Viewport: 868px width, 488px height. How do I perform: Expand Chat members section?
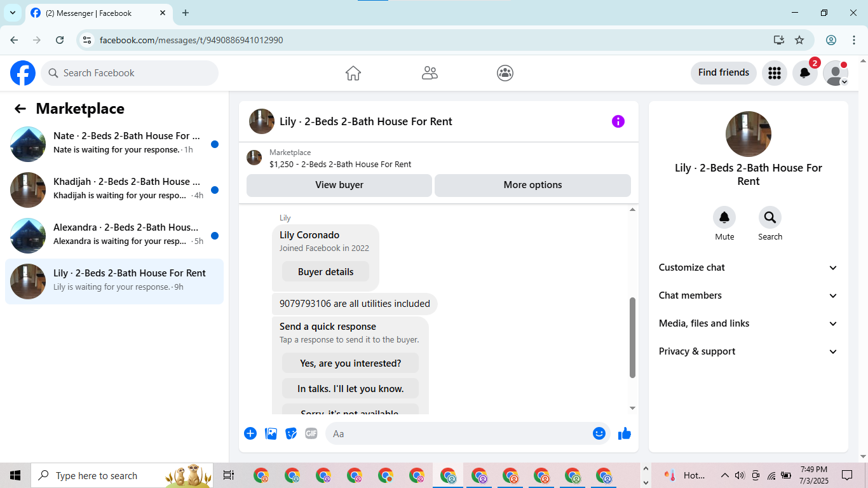pos(749,295)
